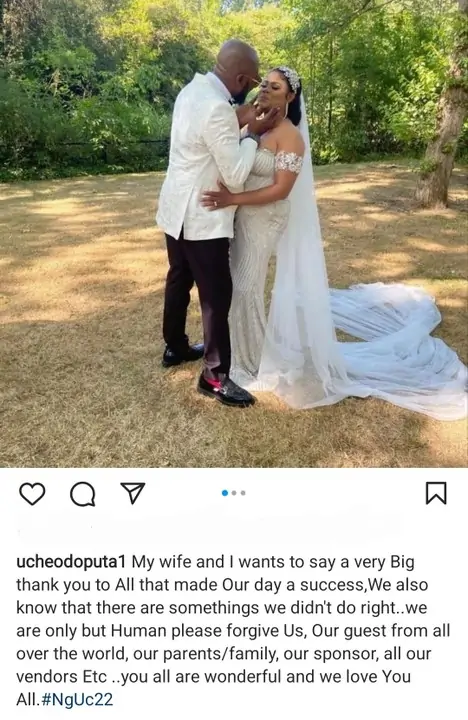Jump to the third carousel dot
This screenshot has height=720, width=468.
tap(243, 493)
